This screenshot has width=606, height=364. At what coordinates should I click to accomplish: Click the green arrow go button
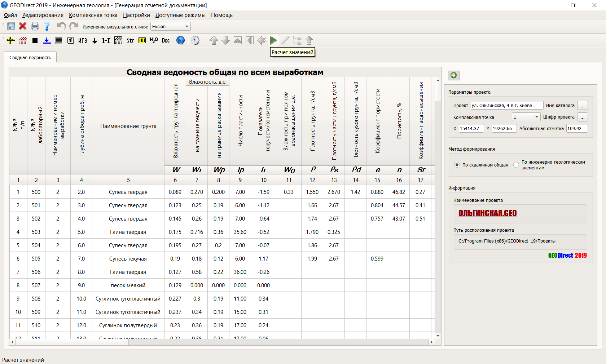pyautogui.click(x=454, y=75)
